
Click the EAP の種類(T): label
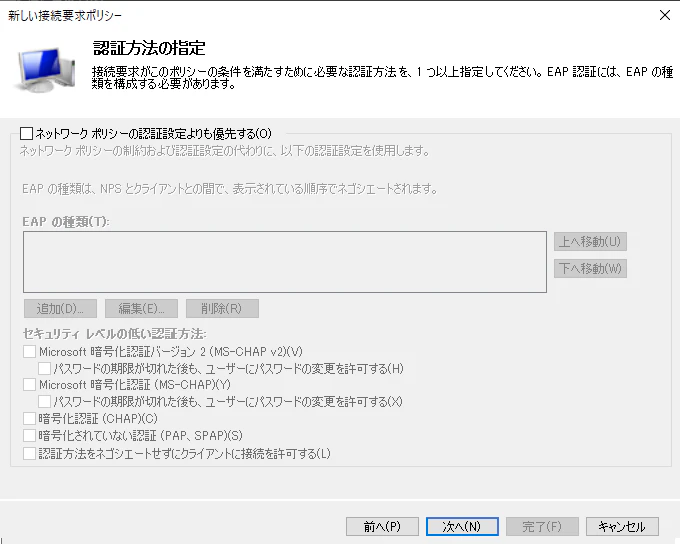pyautogui.click(x=66, y=222)
